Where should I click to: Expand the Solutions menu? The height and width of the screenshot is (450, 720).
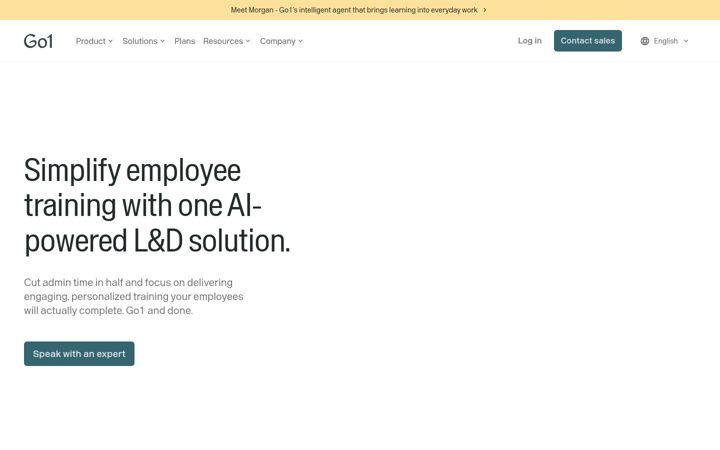coord(143,41)
